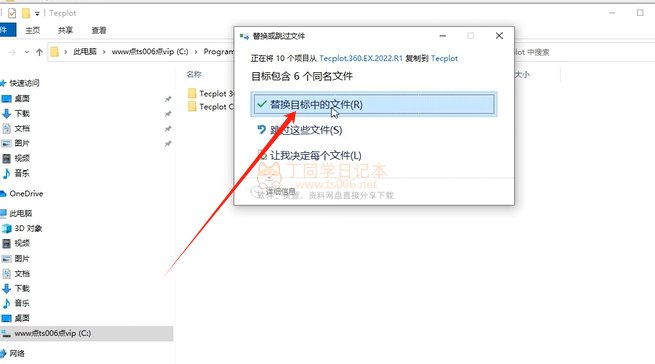The width and height of the screenshot is (655, 364).
Task: Click the 网络 network icon
Action: pyautogui.click(x=3, y=354)
